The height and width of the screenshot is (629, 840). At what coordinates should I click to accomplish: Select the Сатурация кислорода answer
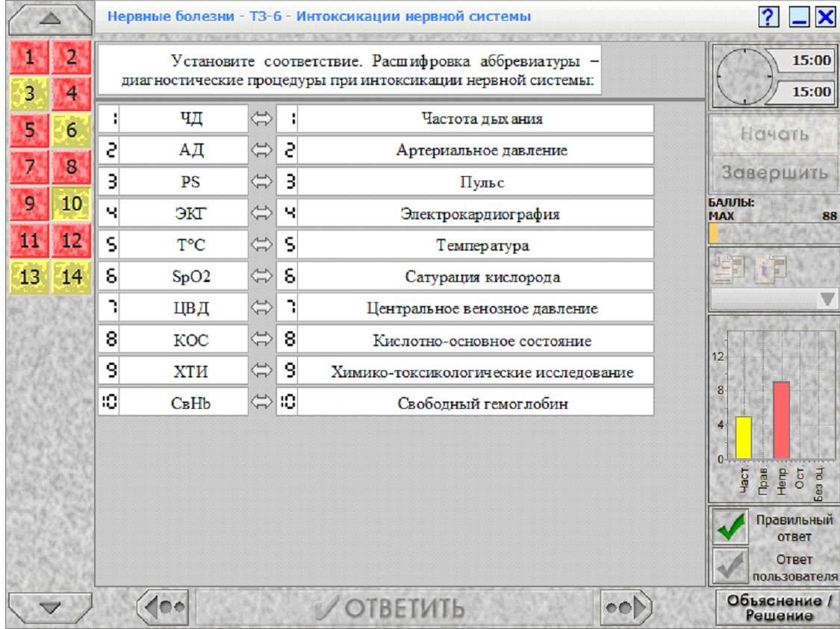pos(476,276)
